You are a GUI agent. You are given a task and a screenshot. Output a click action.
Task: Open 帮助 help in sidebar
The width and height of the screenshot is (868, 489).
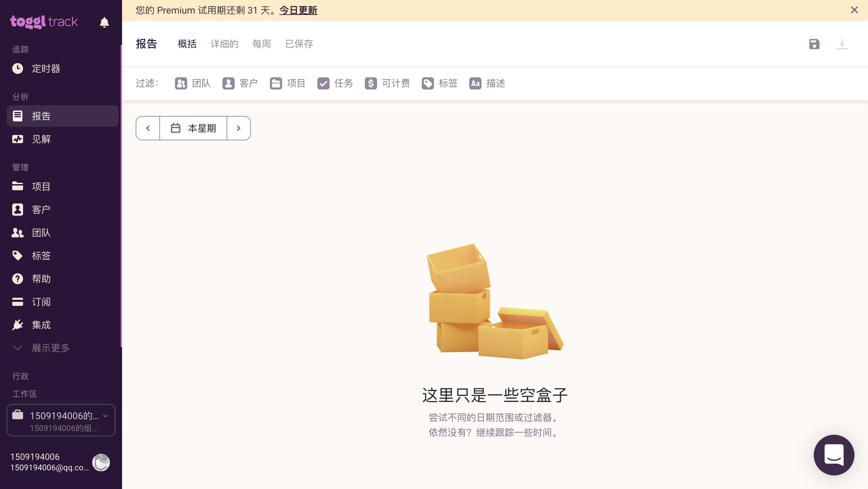[63, 279]
